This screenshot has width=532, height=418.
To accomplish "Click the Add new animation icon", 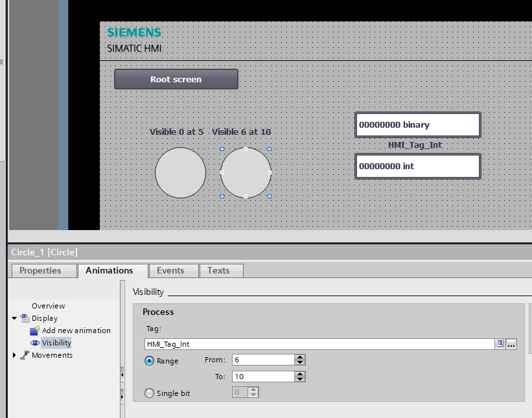I will (35, 331).
